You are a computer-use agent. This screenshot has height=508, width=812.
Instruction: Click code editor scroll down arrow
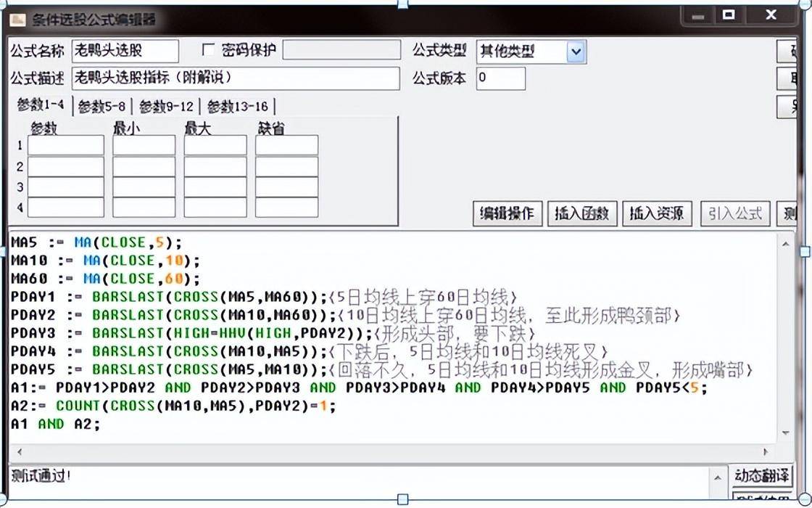785,433
